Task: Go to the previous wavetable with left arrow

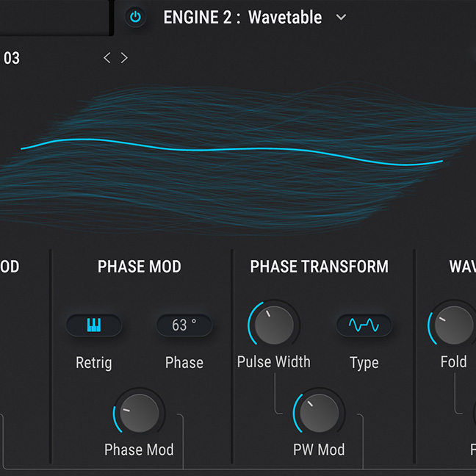Action: [107, 58]
